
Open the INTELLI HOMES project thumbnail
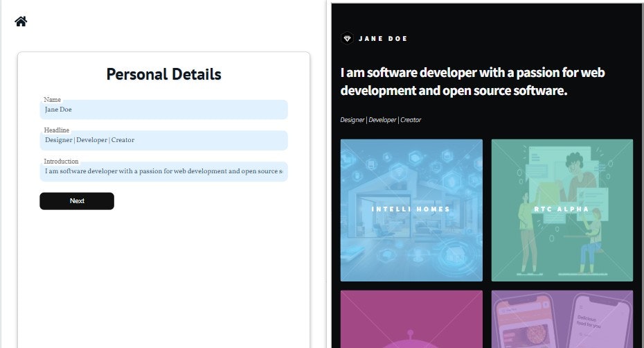pos(411,210)
